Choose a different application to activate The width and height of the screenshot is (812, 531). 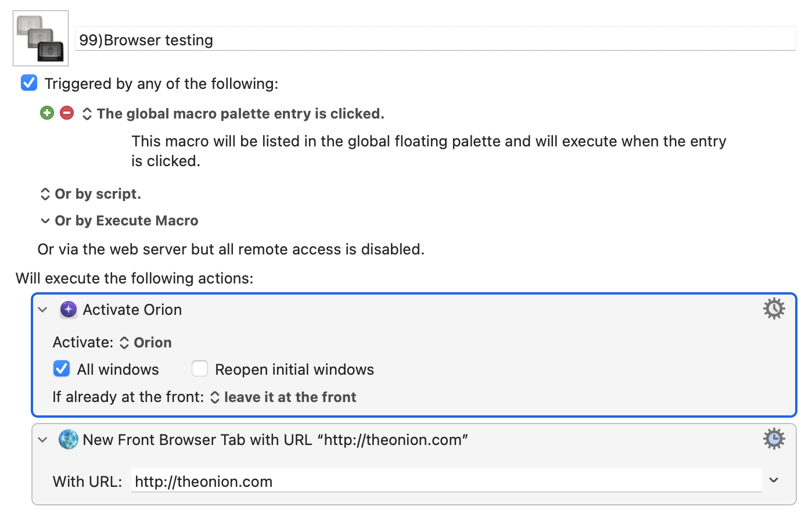click(146, 343)
